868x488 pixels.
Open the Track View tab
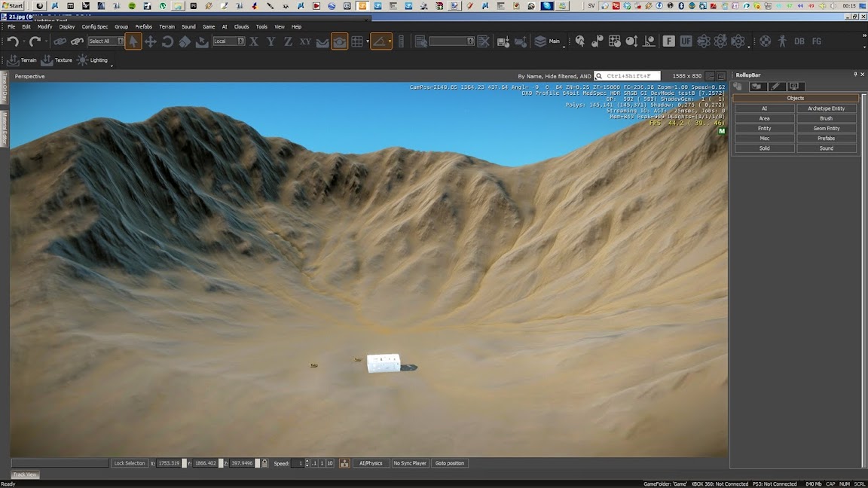pos(24,474)
